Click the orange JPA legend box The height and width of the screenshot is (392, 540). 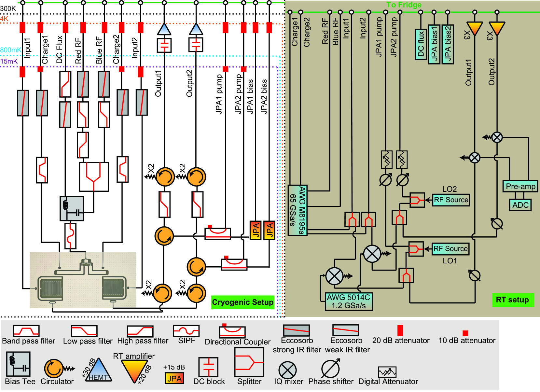point(174,378)
